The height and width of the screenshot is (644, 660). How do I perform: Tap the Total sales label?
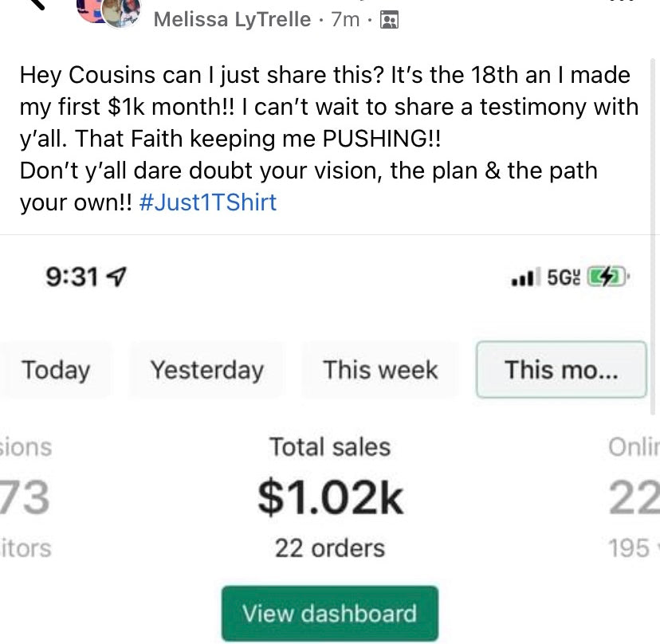pos(330,447)
